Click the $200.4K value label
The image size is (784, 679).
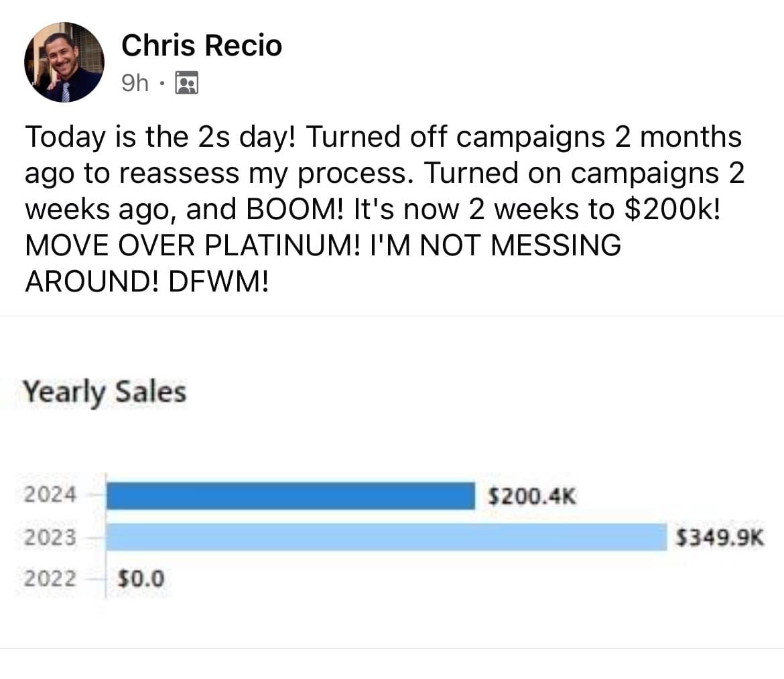pos(532,497)
